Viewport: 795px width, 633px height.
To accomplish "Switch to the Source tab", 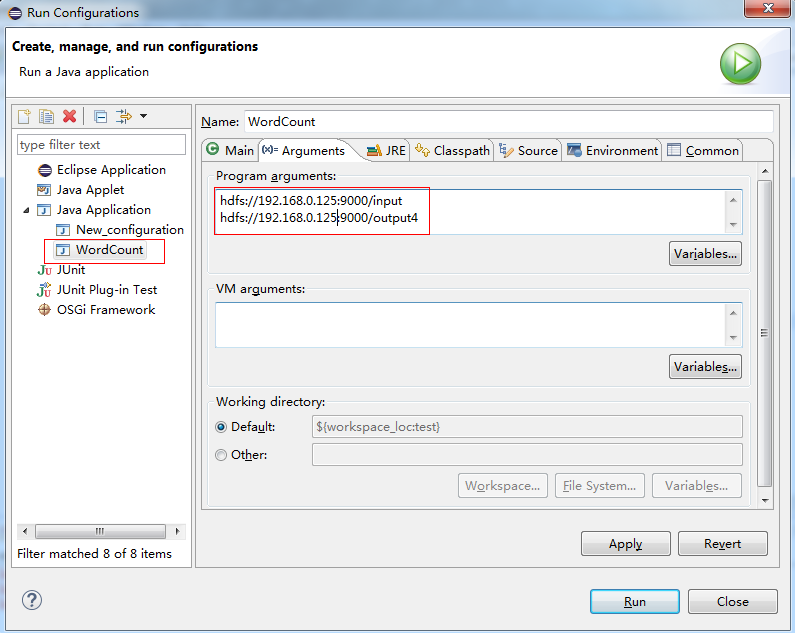I will (528, 151).
